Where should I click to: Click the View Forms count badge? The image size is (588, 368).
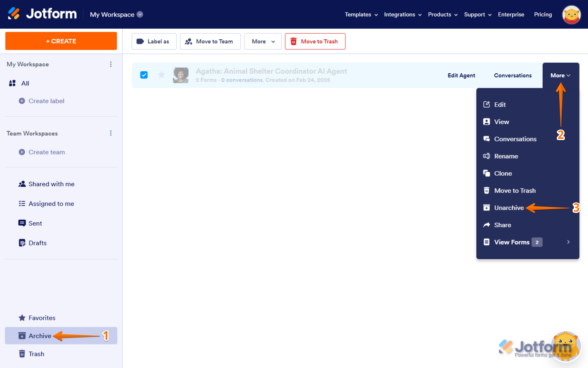537,242
